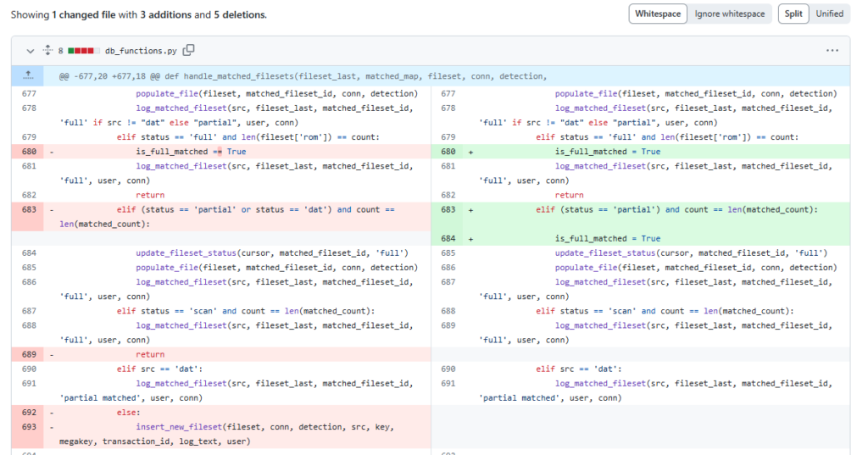This screenshot has width=868, height=455.
Task: Select deleted line 693 insert_new_fileset
Action: point(30,427)
